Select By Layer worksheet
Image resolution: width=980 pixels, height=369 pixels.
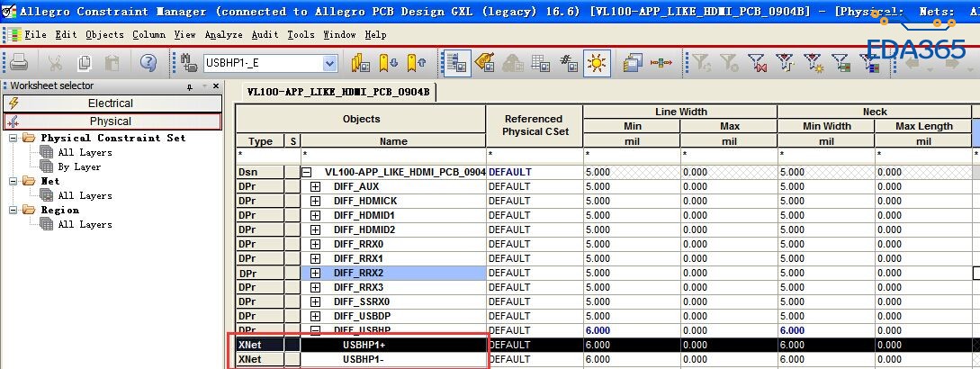pos(79,167)
